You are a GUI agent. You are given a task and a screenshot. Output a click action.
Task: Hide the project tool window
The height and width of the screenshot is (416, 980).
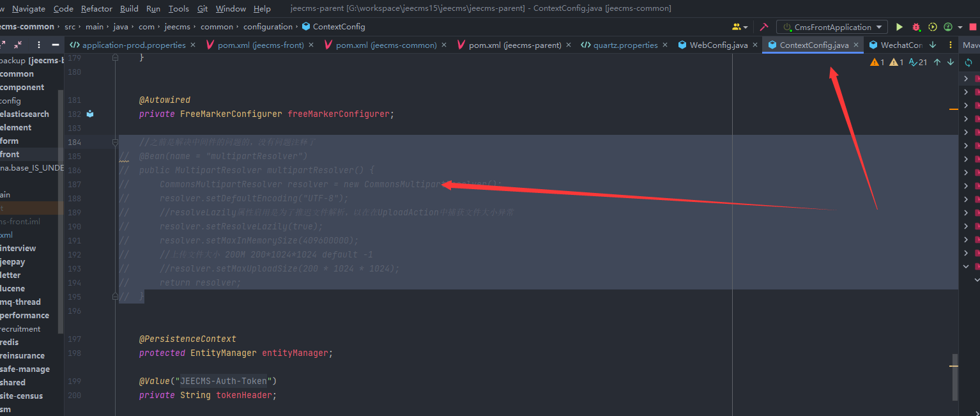click(56, 45)
